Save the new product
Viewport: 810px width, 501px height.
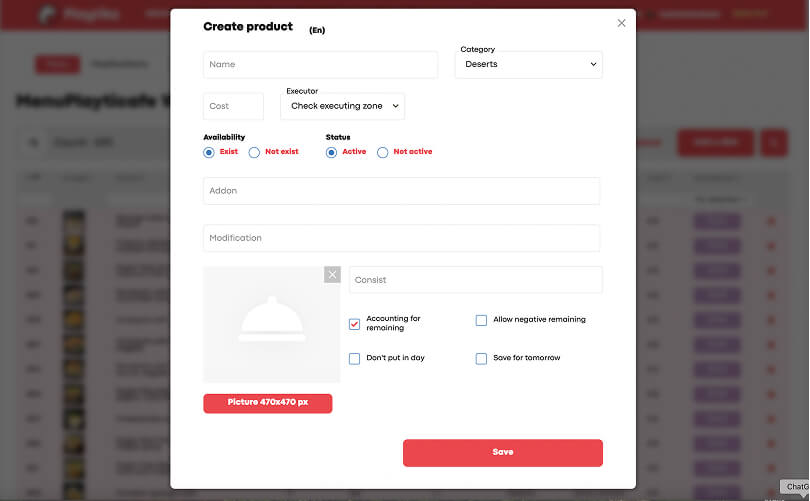503,453
